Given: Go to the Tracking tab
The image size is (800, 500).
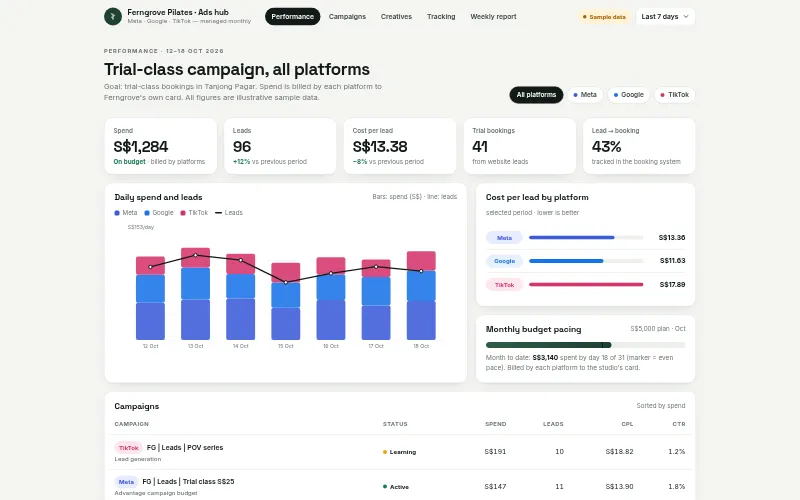Looking at the screenshot, I should point(441,16).
